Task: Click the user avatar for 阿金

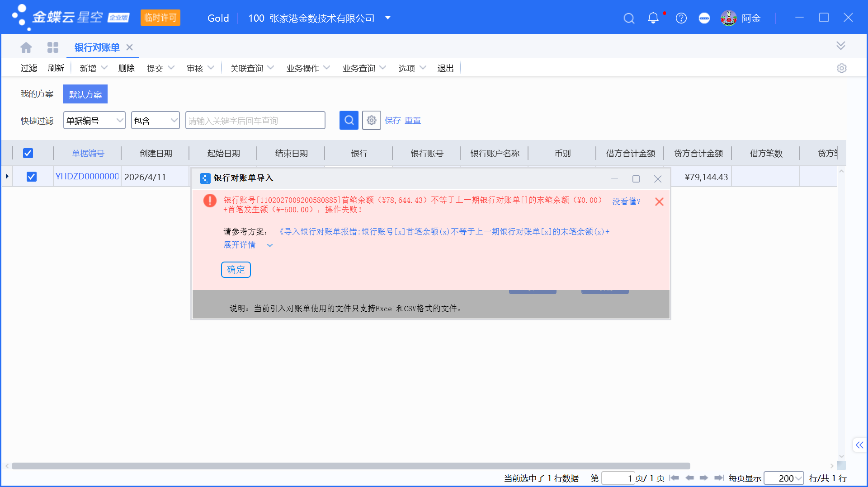Action: (728, 18)
